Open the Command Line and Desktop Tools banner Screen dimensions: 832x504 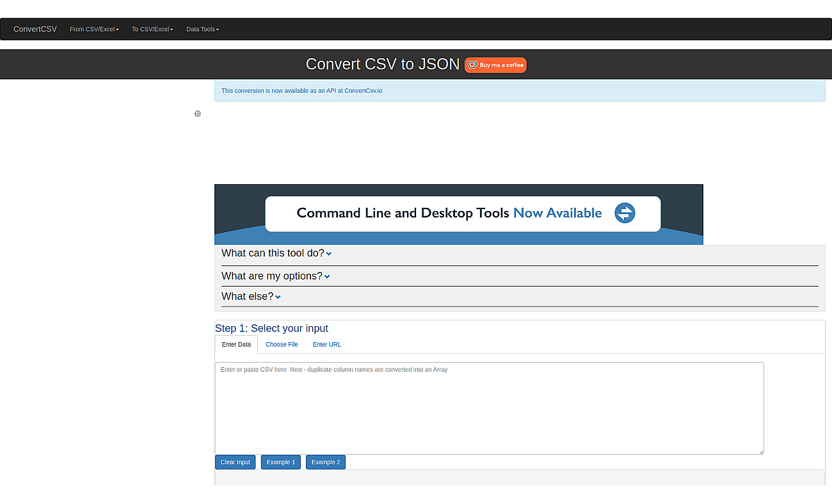click(x=458, y=214)
